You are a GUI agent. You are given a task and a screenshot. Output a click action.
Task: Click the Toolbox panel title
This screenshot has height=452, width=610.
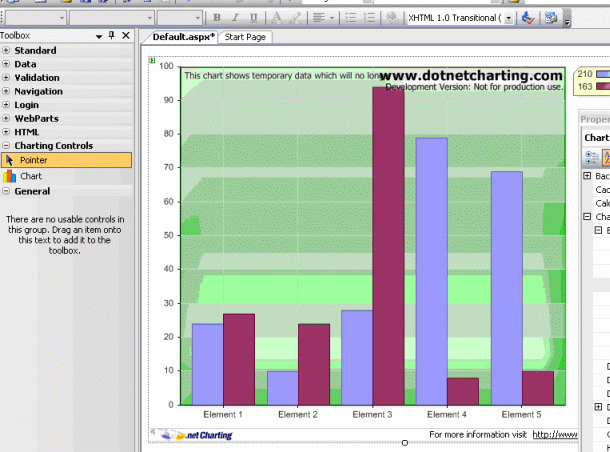tap(15, 35)
